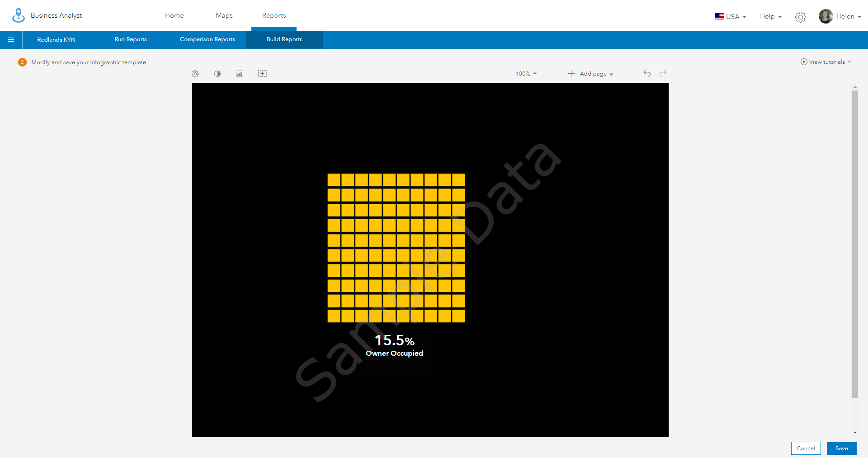The image size is (868, 458).
Task: Click the View tutorials link
Action: 827,62
